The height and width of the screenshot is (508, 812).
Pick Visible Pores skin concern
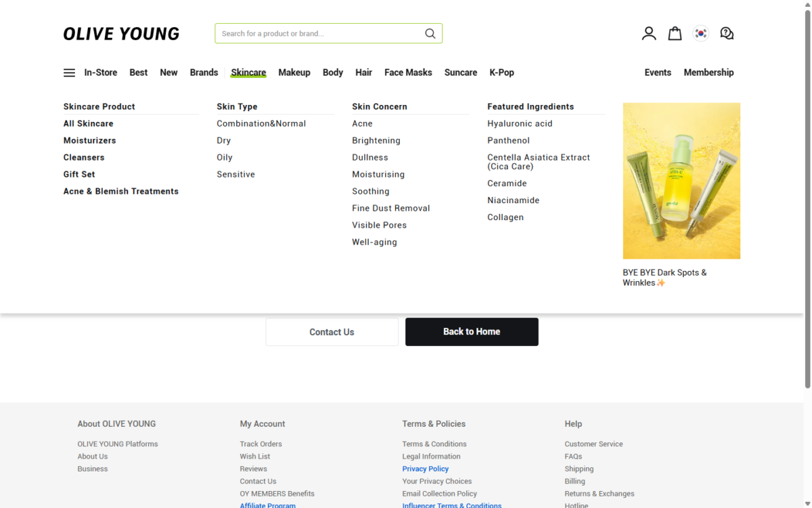379,225
